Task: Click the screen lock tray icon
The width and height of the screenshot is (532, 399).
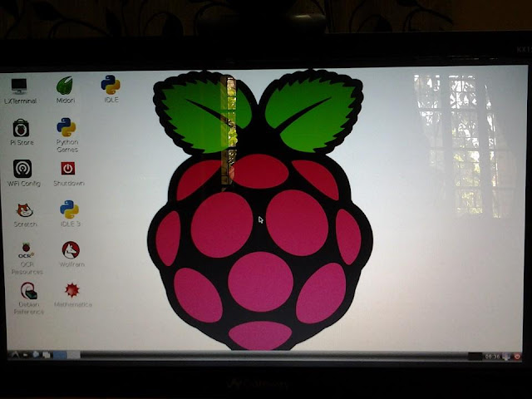Action: point(507,357)
